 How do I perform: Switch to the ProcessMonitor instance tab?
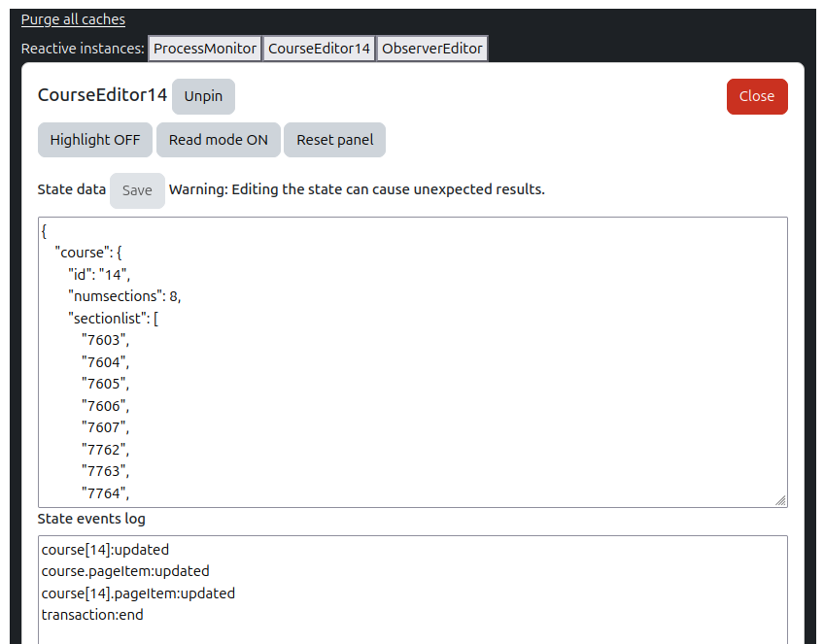[205, 49]
